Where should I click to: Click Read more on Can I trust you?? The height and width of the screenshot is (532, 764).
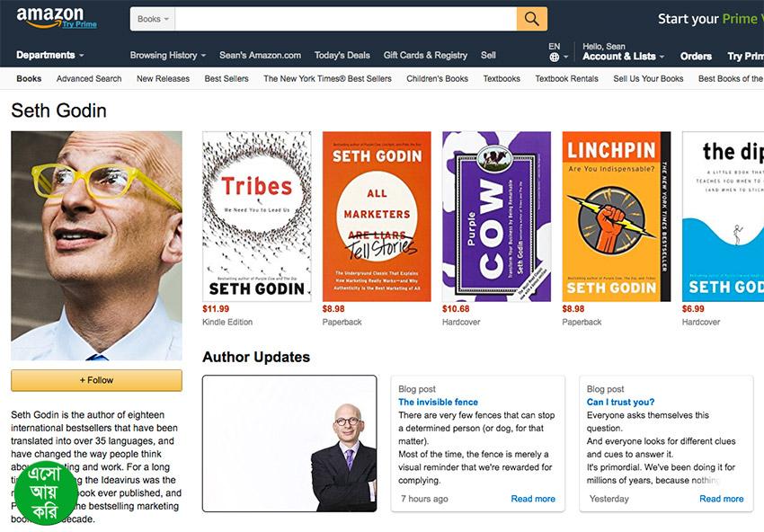pyautogui.click(x=721, y=499)
